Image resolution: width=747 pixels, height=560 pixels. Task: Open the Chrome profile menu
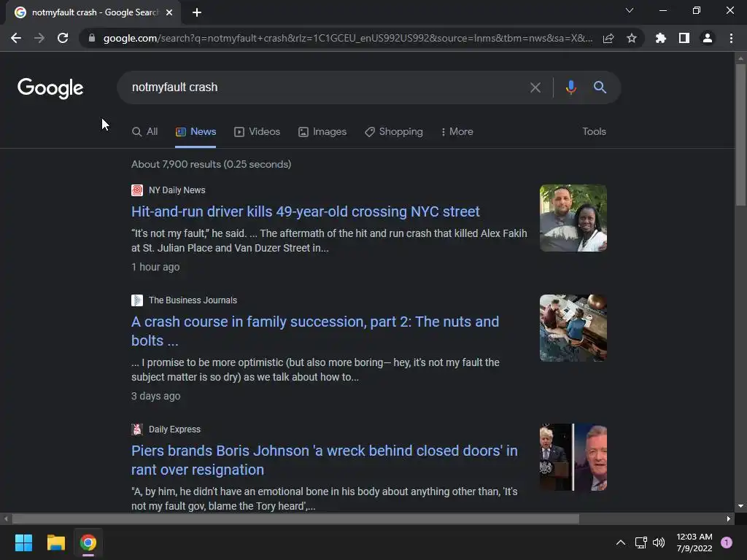[x=708, y=38]
